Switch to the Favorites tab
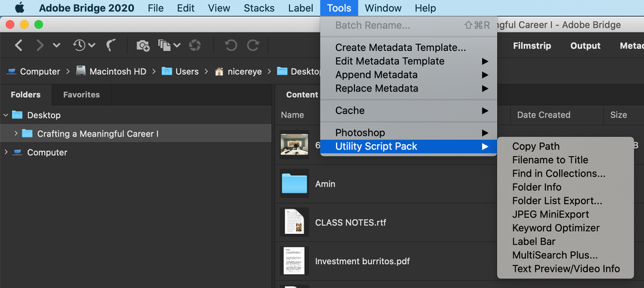The image size is (644, 288). click(x=81, y=95)
